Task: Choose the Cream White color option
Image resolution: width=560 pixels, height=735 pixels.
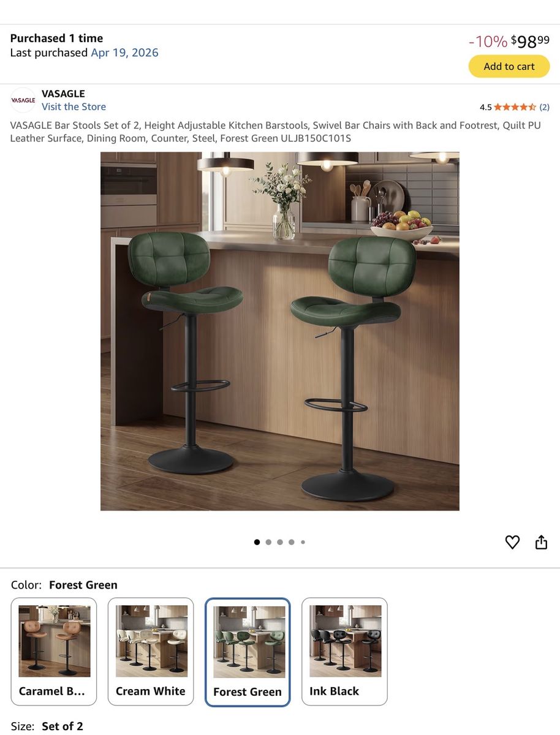Action: [x=151, y=652]
